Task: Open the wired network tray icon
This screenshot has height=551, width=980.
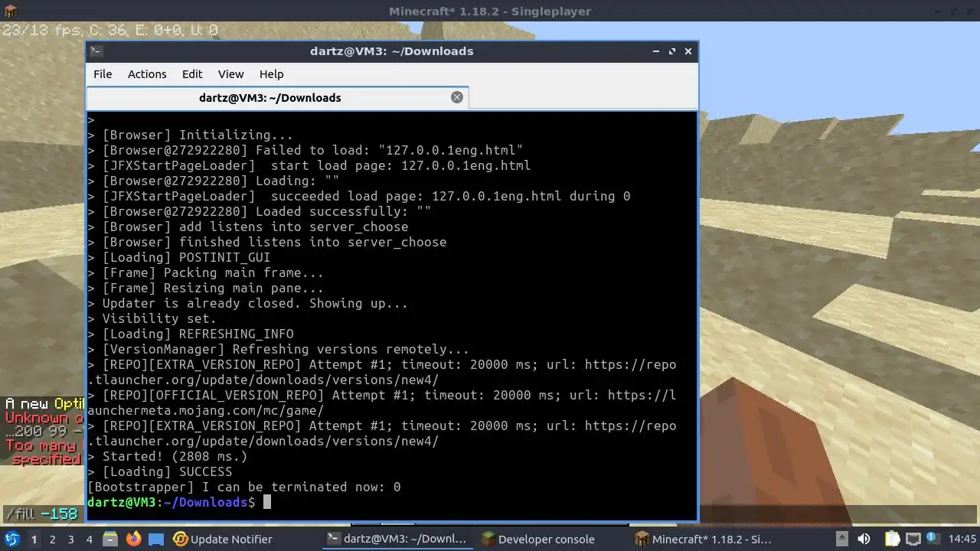Action: coord(912,539)
